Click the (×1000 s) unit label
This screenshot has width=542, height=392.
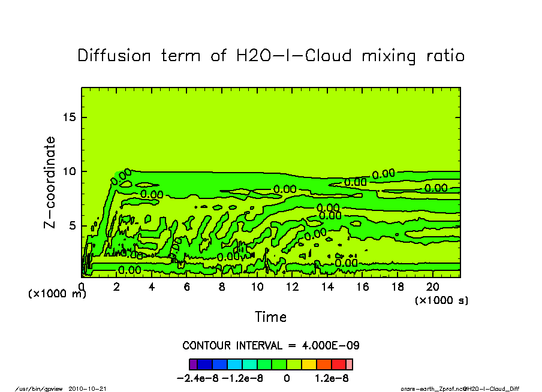coord(441,300)
